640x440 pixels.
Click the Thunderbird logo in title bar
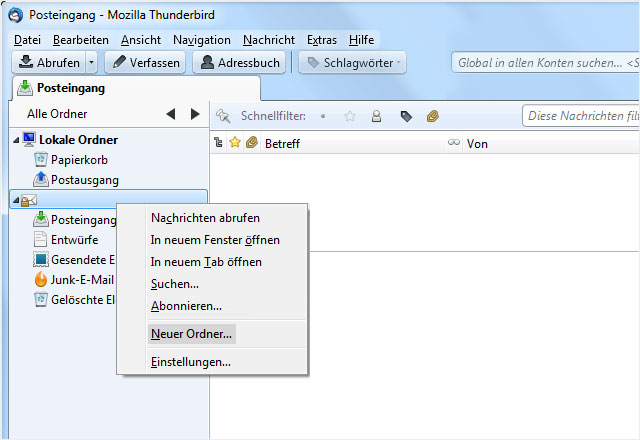16,16
